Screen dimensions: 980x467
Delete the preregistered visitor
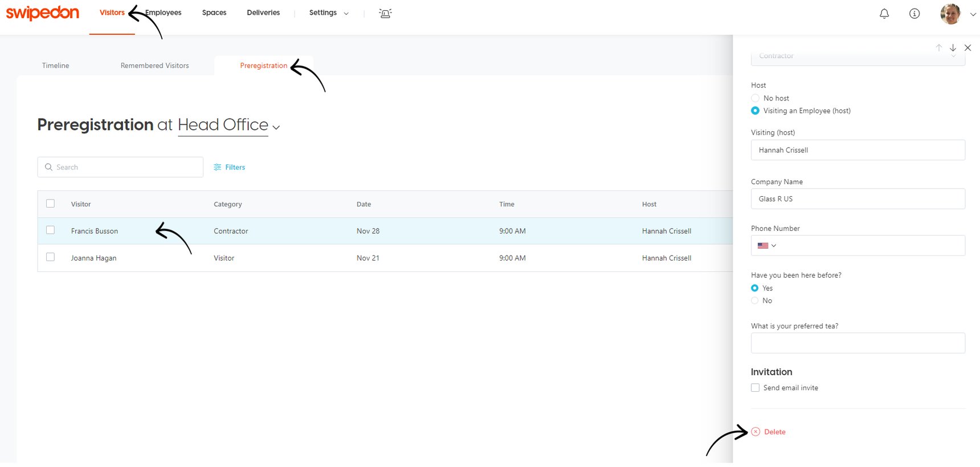pos(774,432)
